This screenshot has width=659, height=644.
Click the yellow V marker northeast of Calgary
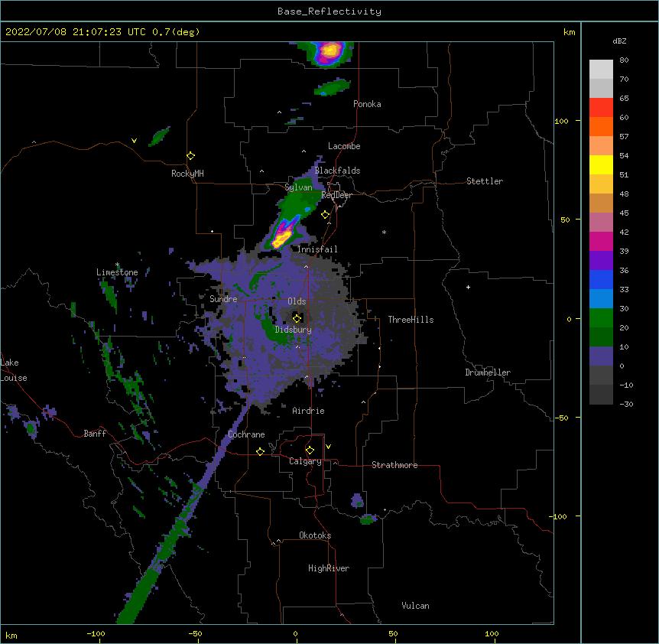(x=328, y=447)
